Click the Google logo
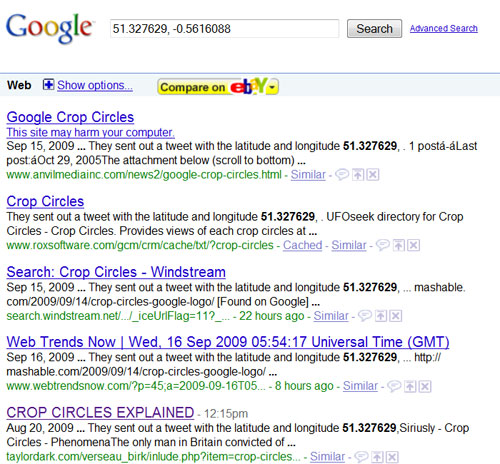 point(49,28)
